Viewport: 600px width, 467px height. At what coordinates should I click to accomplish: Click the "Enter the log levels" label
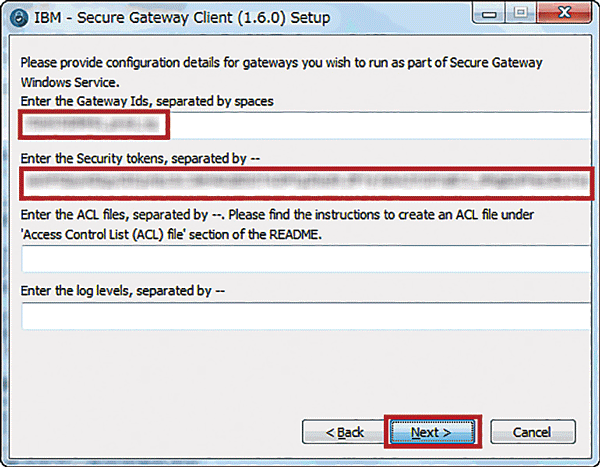click(132, 291)
